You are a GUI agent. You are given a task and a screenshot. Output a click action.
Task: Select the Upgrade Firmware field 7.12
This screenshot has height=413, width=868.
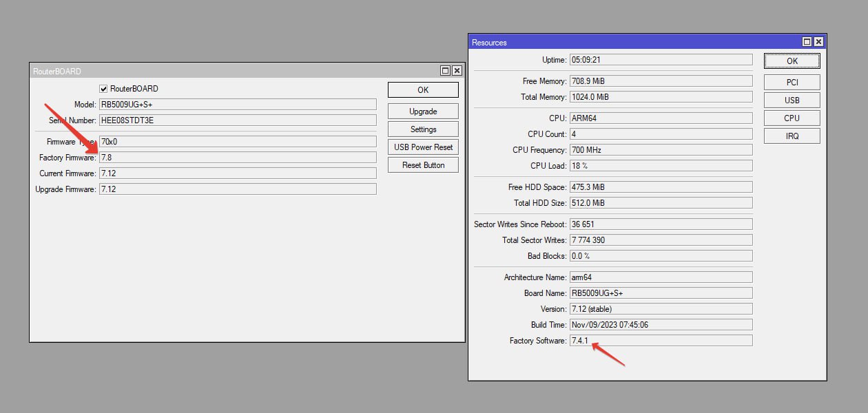coord(238,189)
